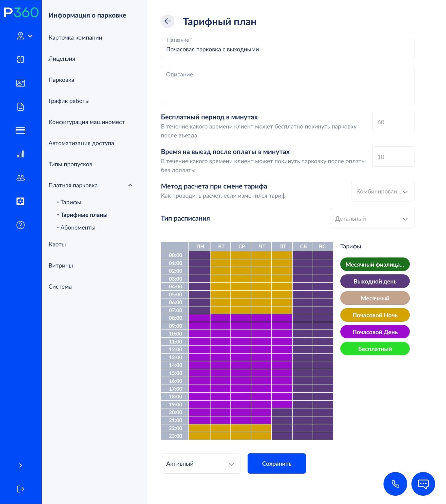This screenshot has height=504, width=446.
Task: Click the ЧТ column header
Action: (x=262, y=246)
